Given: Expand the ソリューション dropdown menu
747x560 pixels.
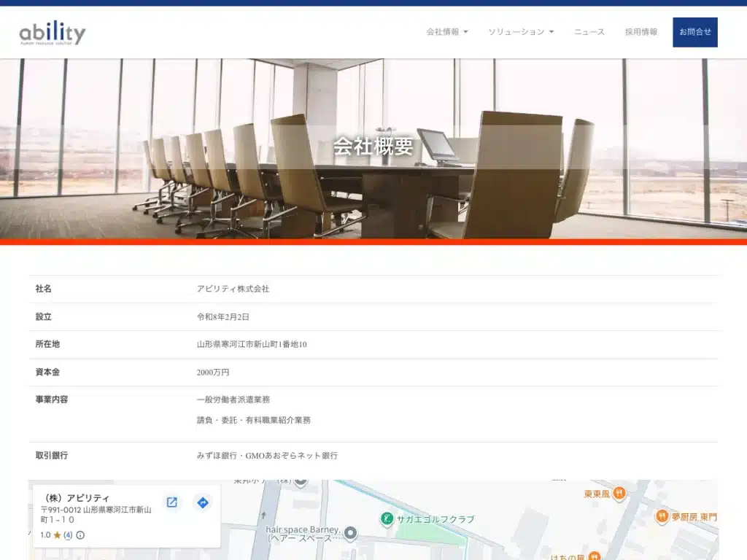Looking at the screenshot, I should (521, 32).
